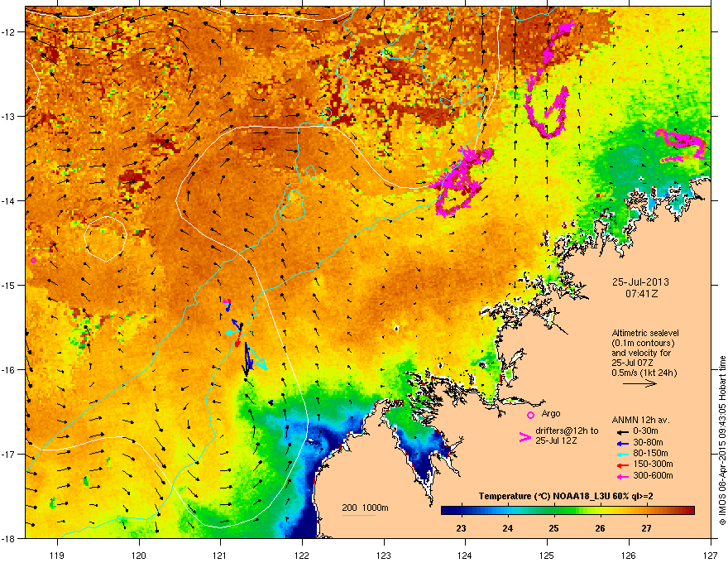Click the '25-Jul 12Z' drifter date text

click(x=556, y=440)
